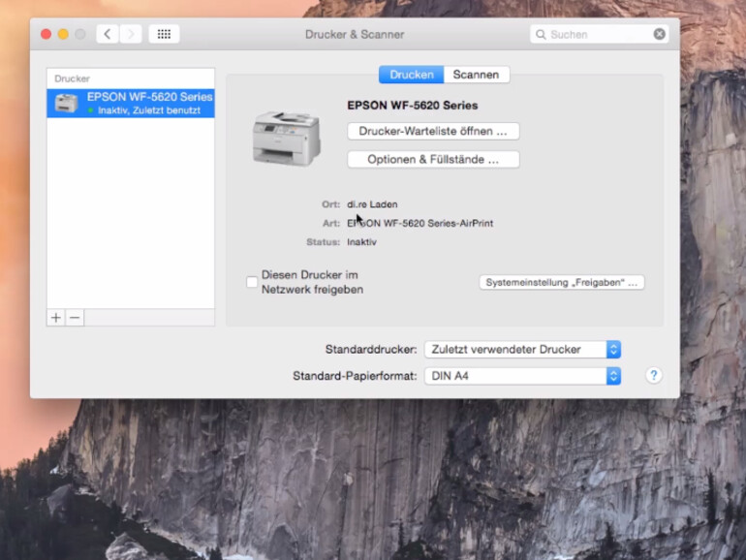Open the Standarddrucker dropdown
The width and height of the screenshot is (746, 560).
point(522,349)
